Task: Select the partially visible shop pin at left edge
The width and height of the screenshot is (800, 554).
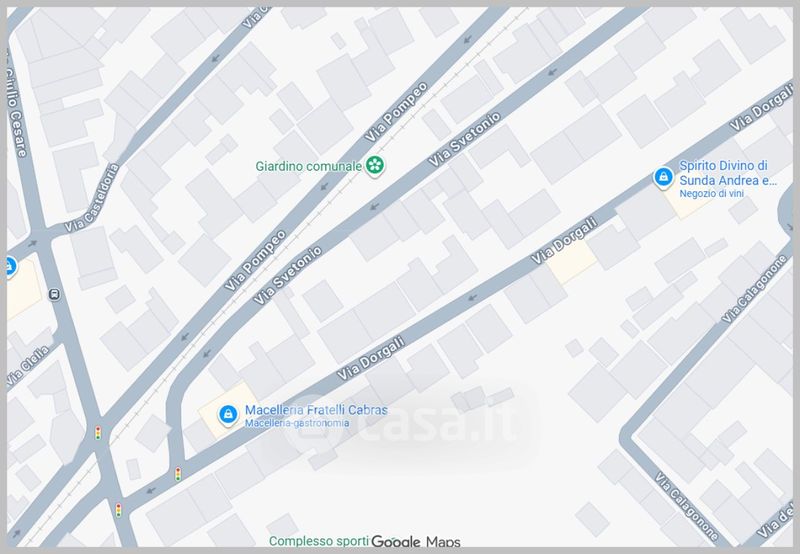Action: point(10,267)
